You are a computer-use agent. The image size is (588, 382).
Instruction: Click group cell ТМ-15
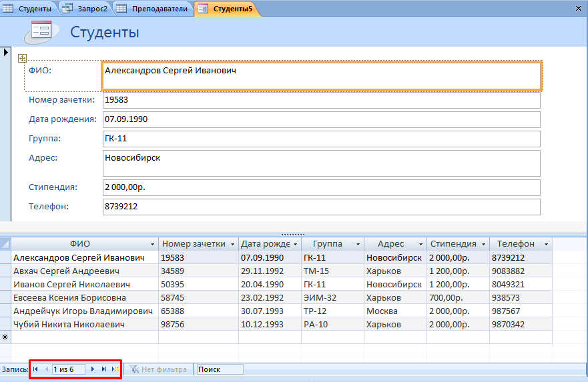(332, 271)
